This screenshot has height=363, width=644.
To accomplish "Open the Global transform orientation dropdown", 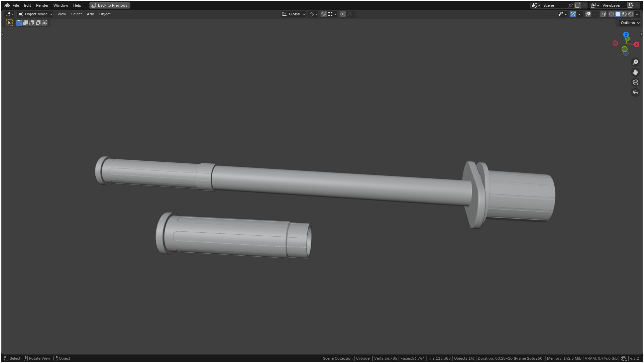I will 294,14.
